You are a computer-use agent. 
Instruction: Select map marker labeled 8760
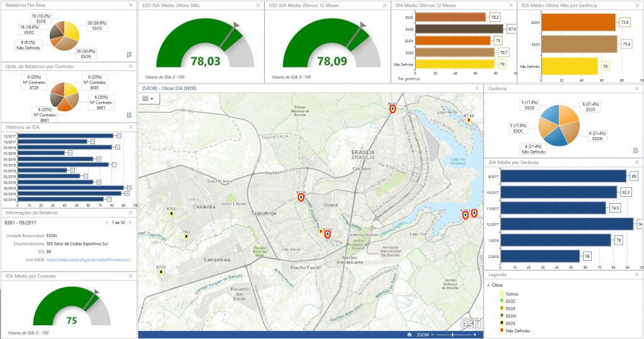[x=172, y=214]
